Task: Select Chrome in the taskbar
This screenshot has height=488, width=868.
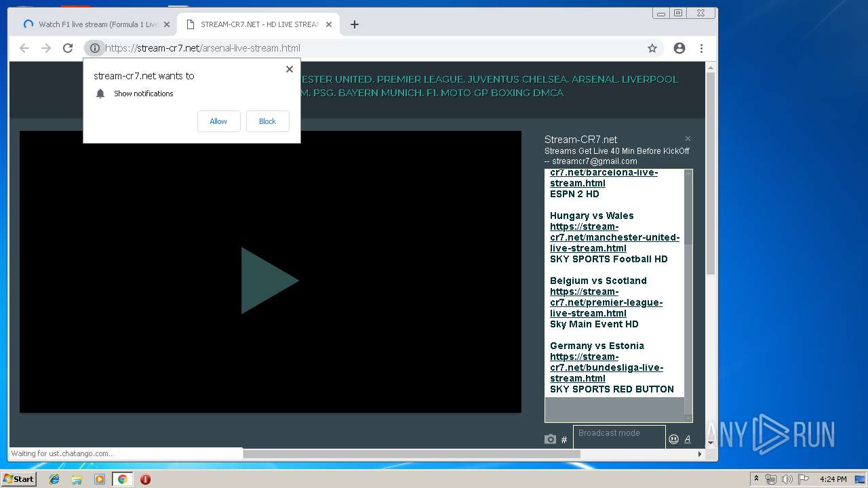Action: tap(122, 479)
